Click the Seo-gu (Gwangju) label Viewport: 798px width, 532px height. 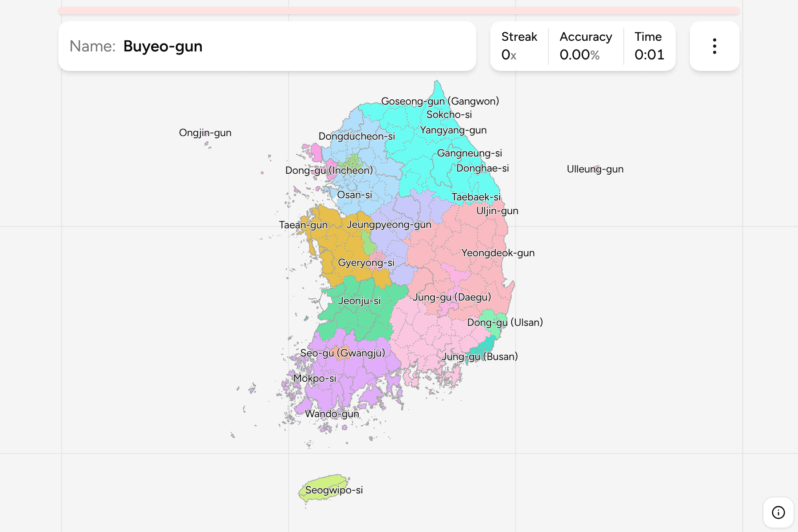coord(343,353)
